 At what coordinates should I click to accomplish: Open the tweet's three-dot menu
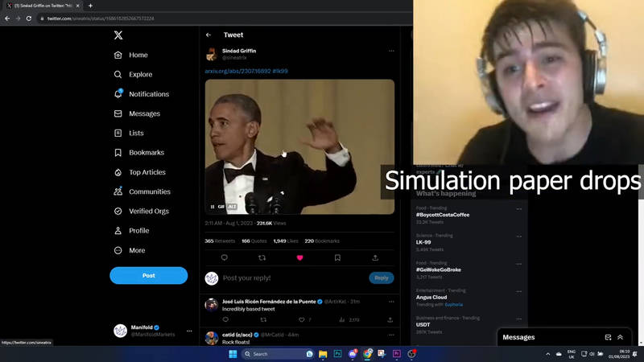tap(391, 51)
